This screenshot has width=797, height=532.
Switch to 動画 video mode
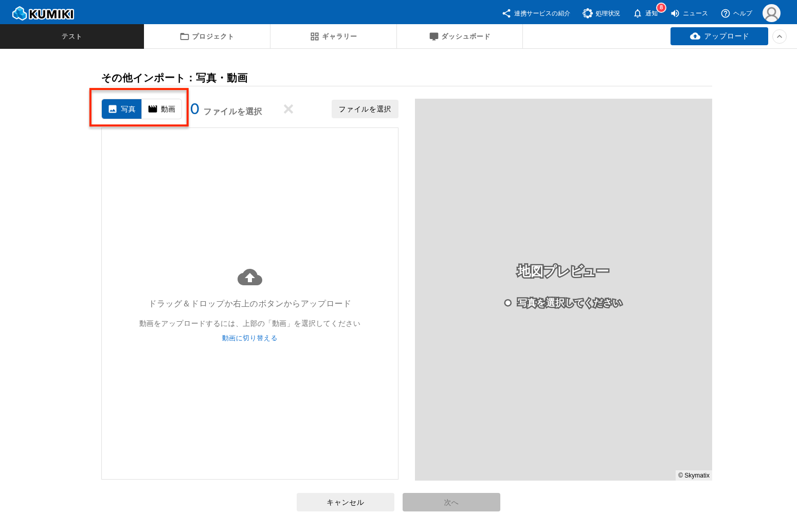tap(162, 109)
